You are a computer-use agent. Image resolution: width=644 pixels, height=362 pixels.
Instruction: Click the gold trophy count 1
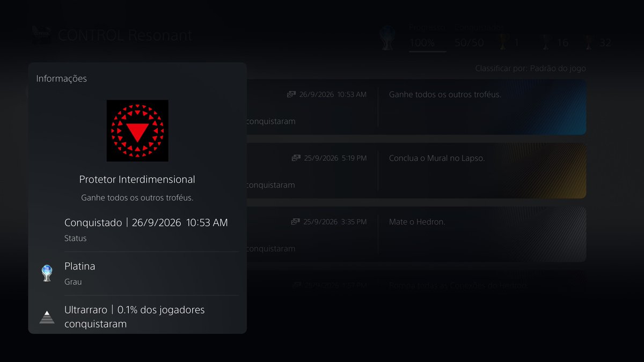click(516, 43)
